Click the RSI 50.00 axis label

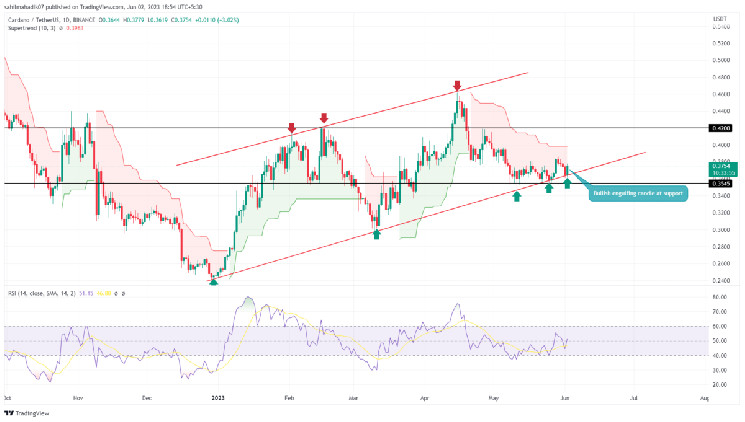pyautogui.click(x=720, y=341)
